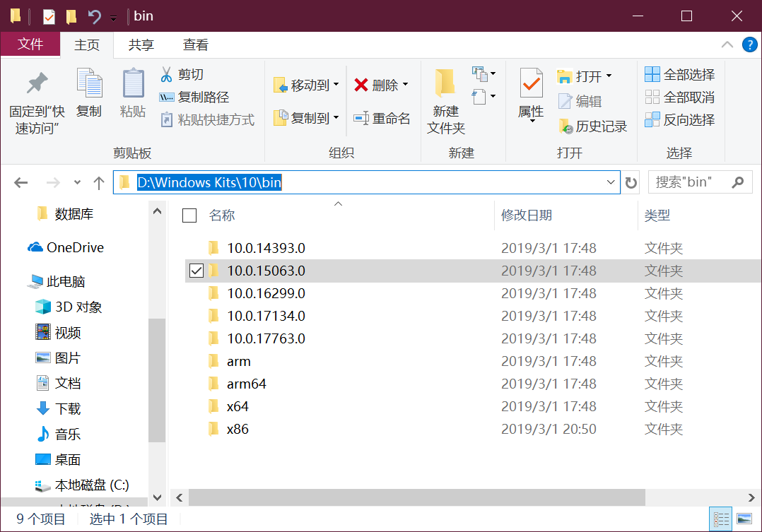Screen dimensions: 762x532
Task: Open the recent locations dropdown
Action: click(77, 183)
